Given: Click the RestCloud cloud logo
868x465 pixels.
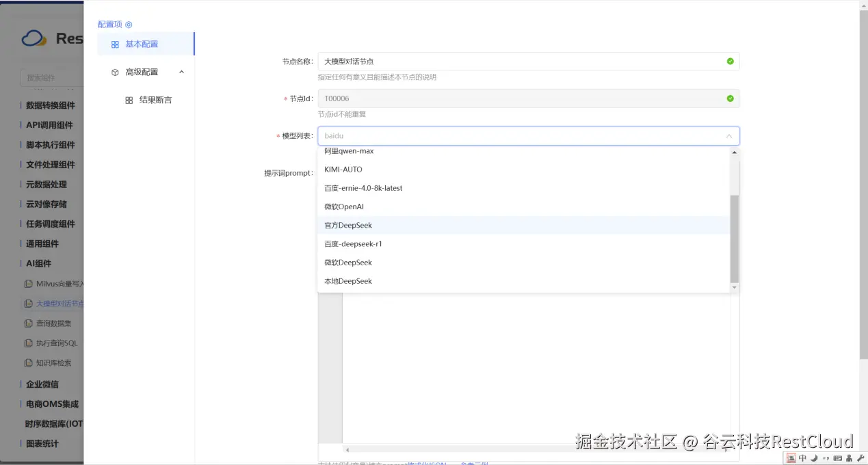Looking at the screenshot, I should [34, 38].
